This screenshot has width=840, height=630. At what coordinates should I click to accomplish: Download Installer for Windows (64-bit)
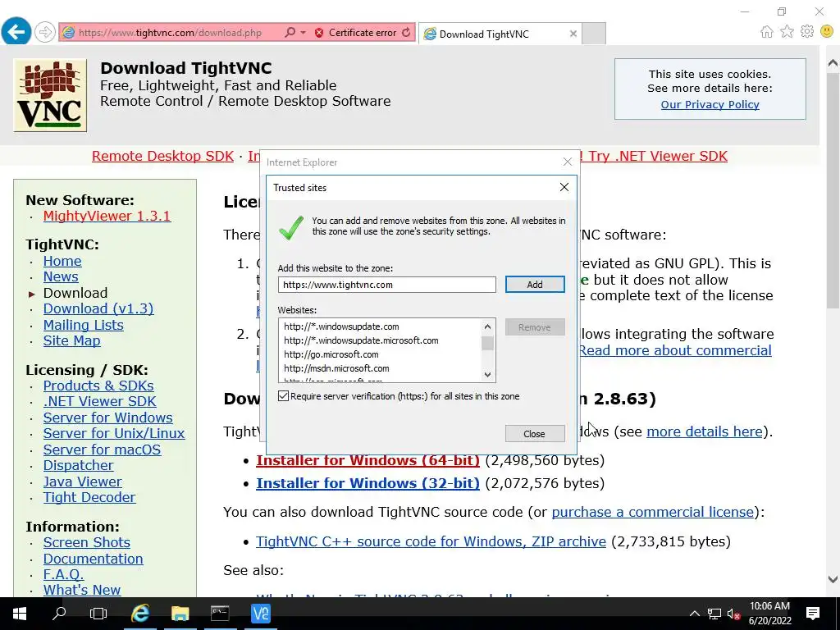(x=368, y=460)
